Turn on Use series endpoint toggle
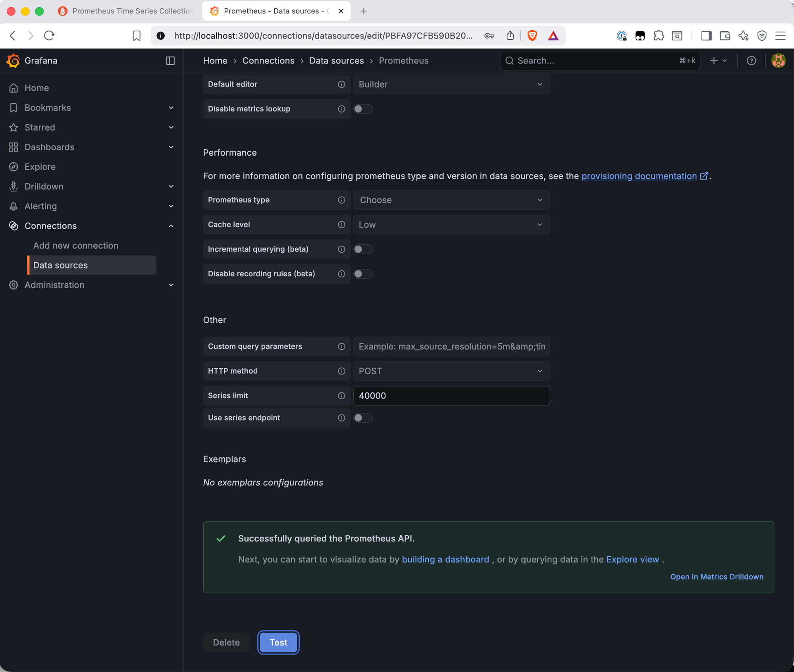Screen dimensions: 794x672 click(x=363, y=418)
